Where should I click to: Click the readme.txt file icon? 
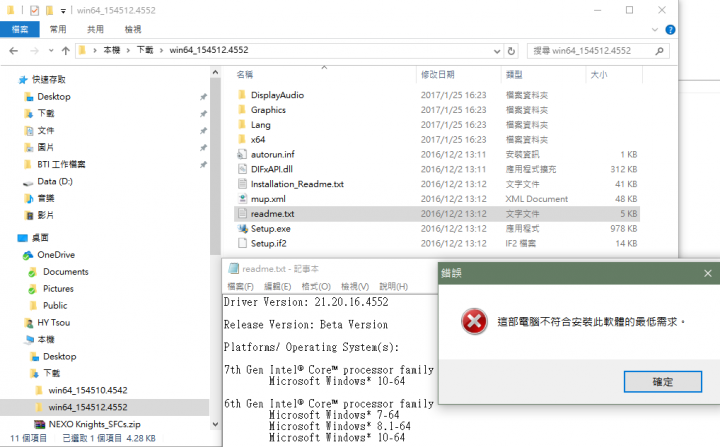[242, 214]
